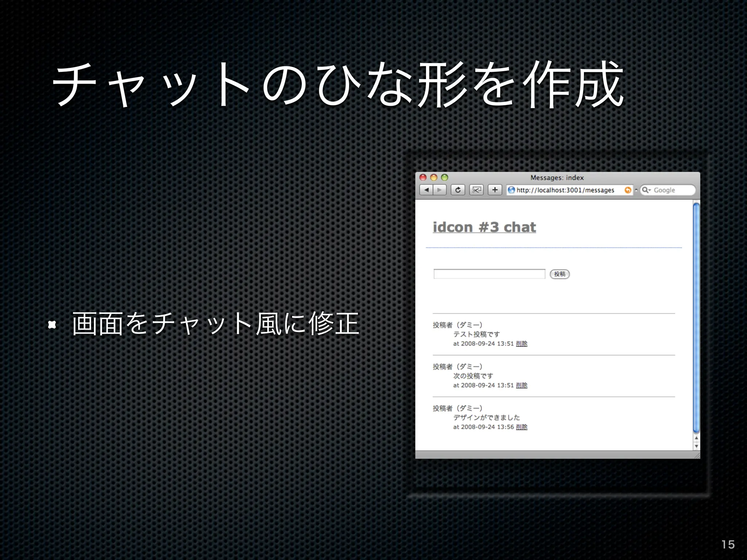Submit with the 投稿 button
Image resolution: width=747 pixels, height=560 pixels.
(x=560, y=274)
